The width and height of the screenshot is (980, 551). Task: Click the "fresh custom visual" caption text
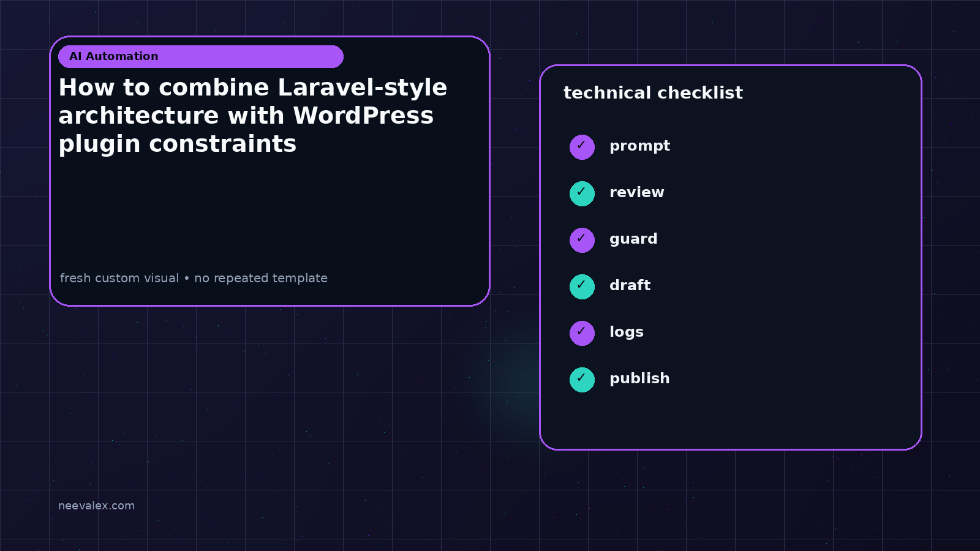[119, 278]
